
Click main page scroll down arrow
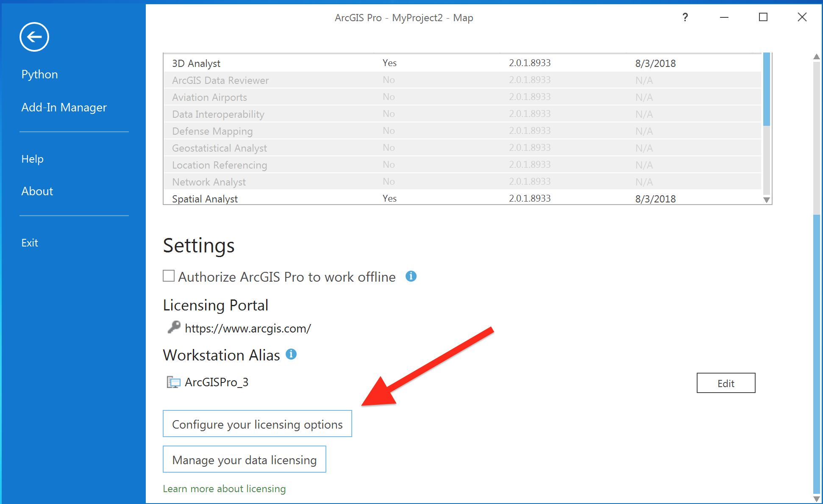[x=816, y=499]
